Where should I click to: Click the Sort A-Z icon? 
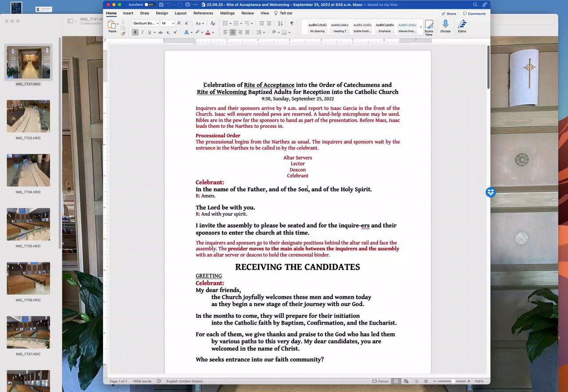(280, 23)
